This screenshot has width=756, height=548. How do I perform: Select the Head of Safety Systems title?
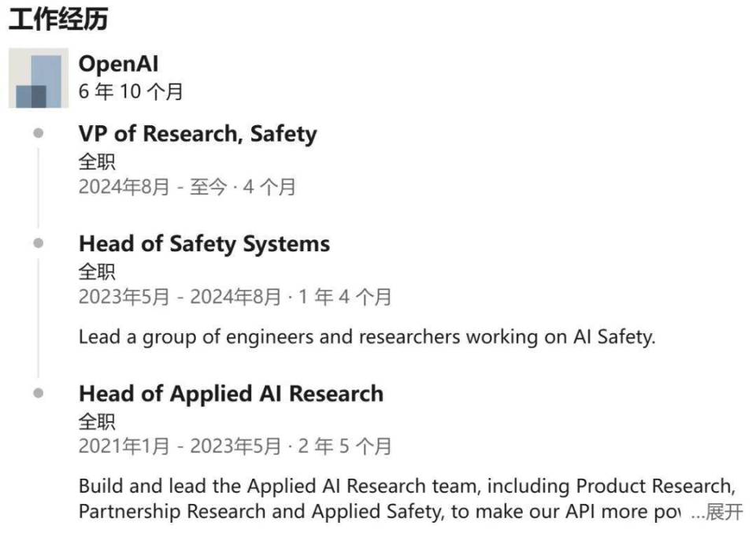(x=204, y=244)
